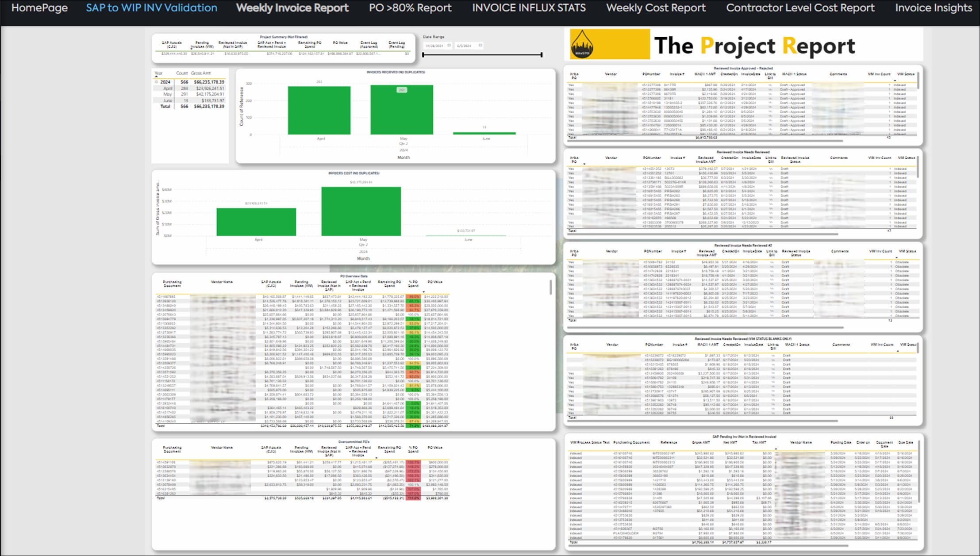Sort SAP Pending Inv by Gross AMT
This screenshot has width=980, height=556.
[x=701, y=442]
